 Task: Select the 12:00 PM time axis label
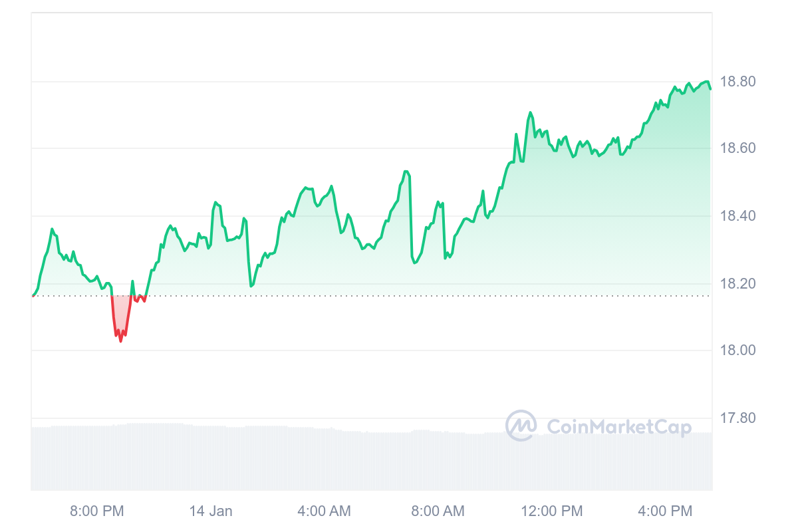pos(551,511)
